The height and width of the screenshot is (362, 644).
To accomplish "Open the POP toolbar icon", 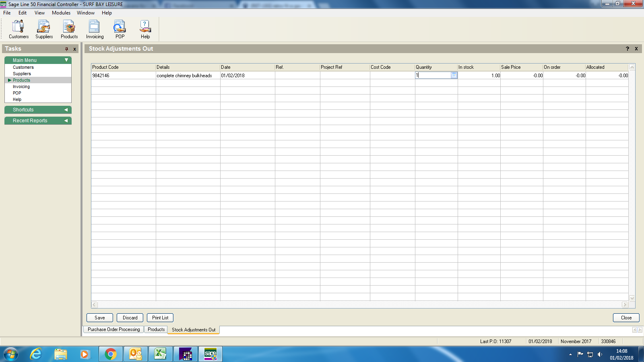I will [x=120, y=29].
